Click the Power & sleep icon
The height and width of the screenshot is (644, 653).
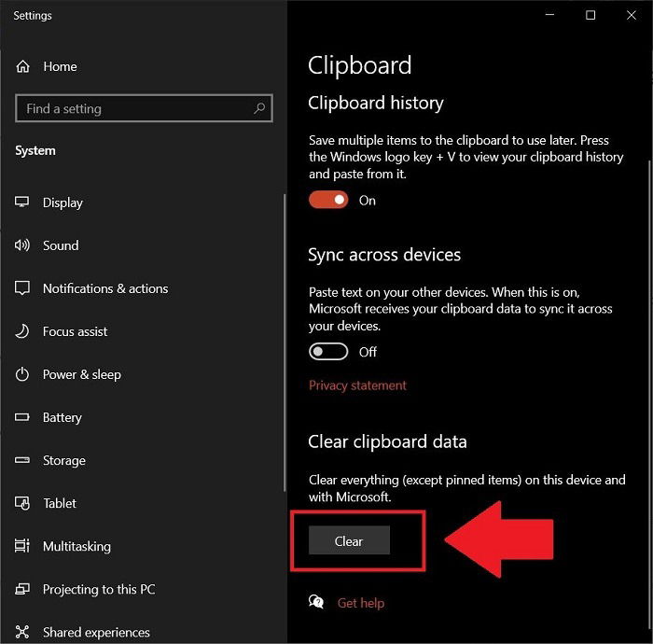(x=22, y=374)
